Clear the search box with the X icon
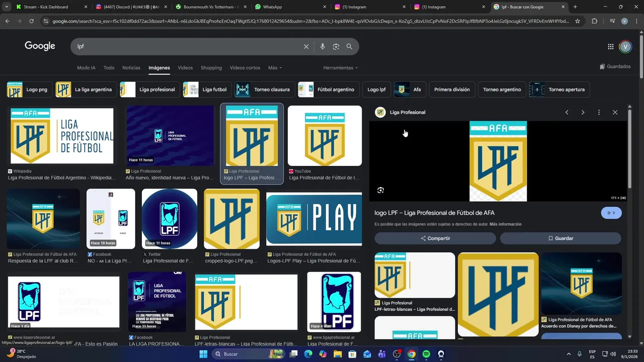Image resolution: width=644 pixels, height=362 pixels. [x=306, y=46]
